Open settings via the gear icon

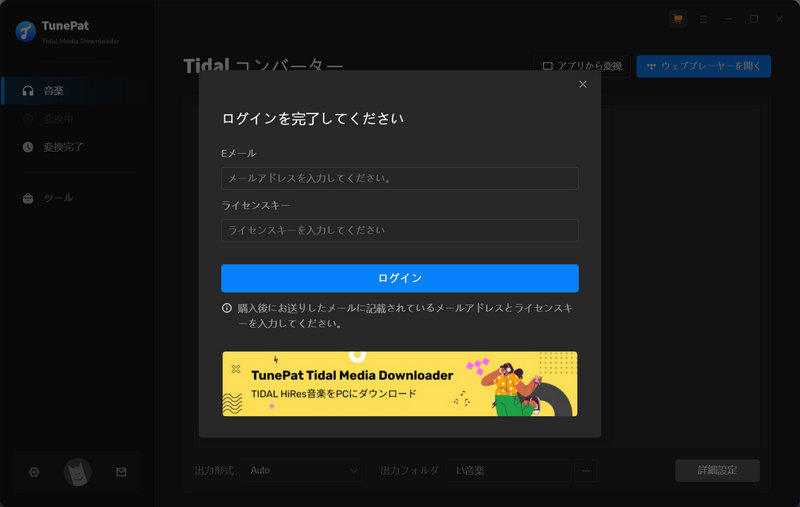pos(34,472)
